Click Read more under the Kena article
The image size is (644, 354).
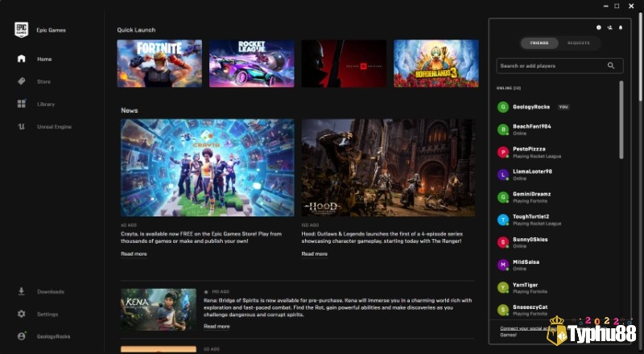pos(217,327)
